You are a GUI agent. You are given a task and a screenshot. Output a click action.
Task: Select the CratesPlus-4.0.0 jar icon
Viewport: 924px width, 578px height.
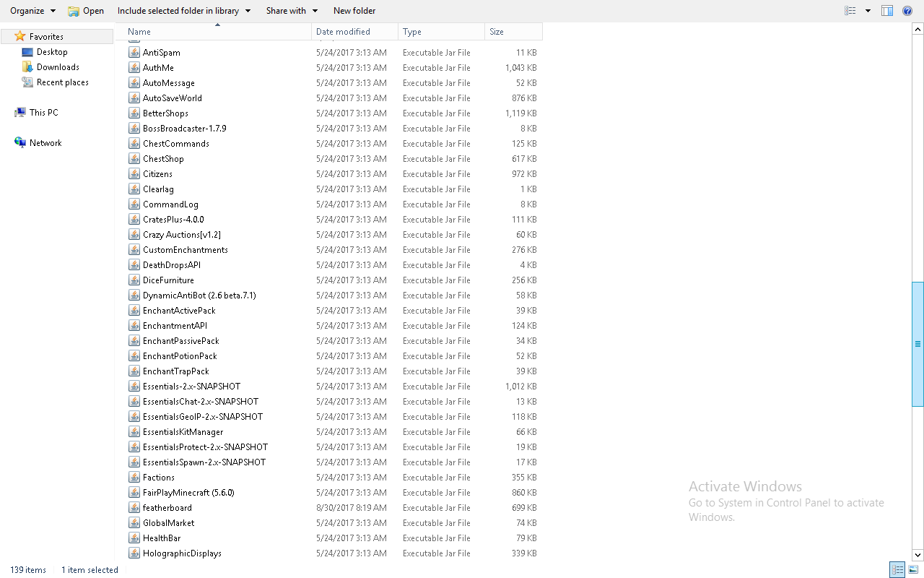pyautogui.click(x=134, y=219)
